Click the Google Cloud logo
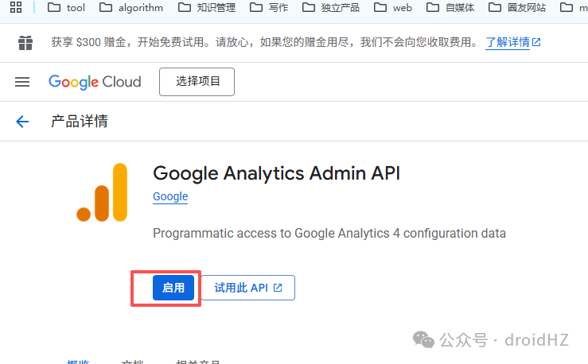 [95, 82]
